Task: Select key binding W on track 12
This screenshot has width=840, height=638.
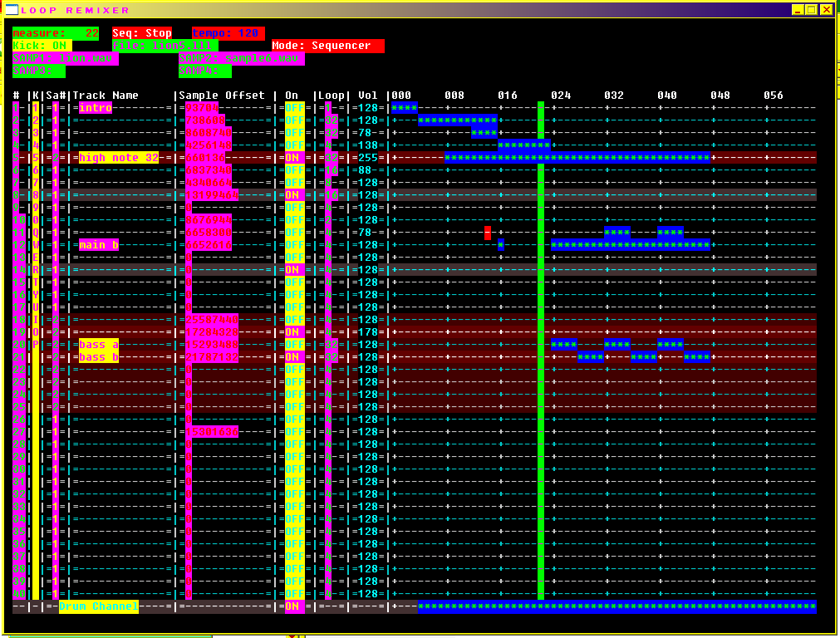Action: coord(36,245)
